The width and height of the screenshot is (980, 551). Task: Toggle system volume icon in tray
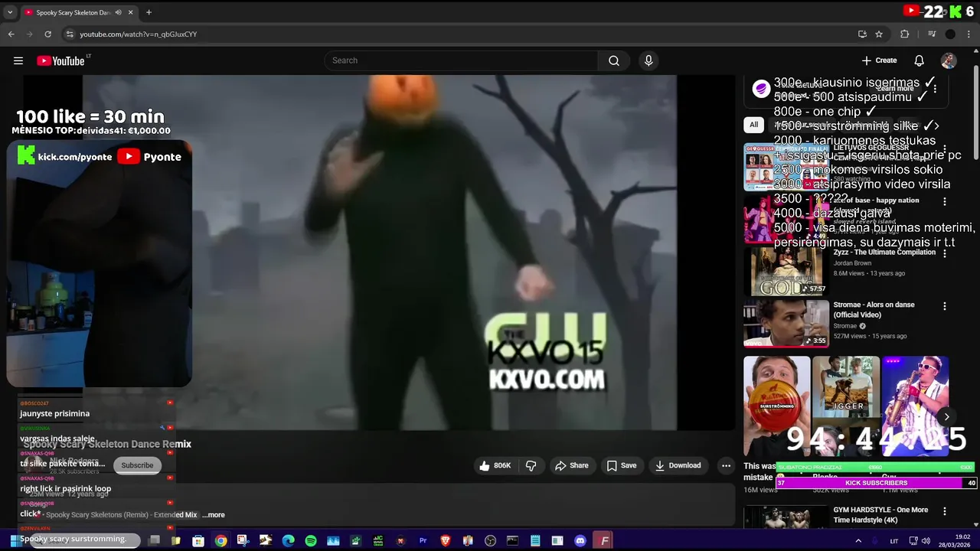tap(926, 541)
